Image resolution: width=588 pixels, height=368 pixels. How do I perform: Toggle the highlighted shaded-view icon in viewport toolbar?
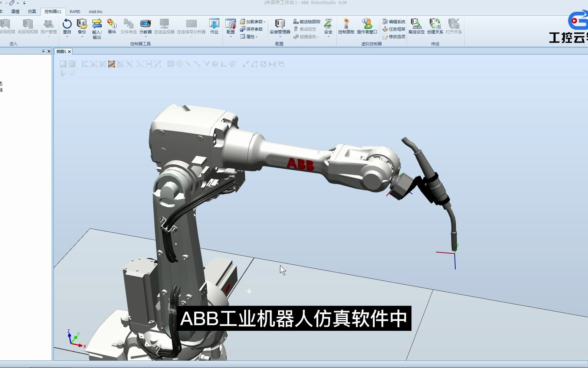pyautogui.click(x=111, y=64)
